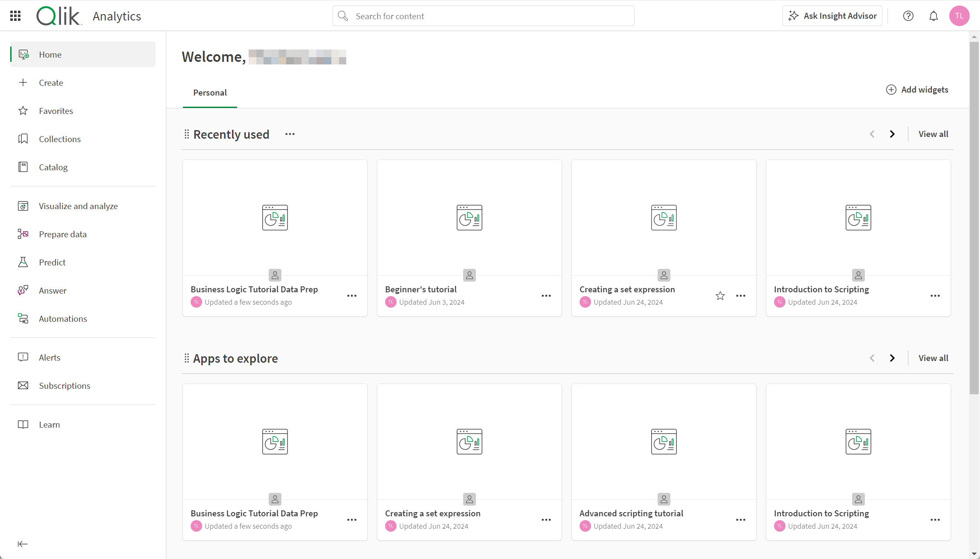Open the help question mark icon
The width and height of the screenshot is (980, 559).
point(908,16)
